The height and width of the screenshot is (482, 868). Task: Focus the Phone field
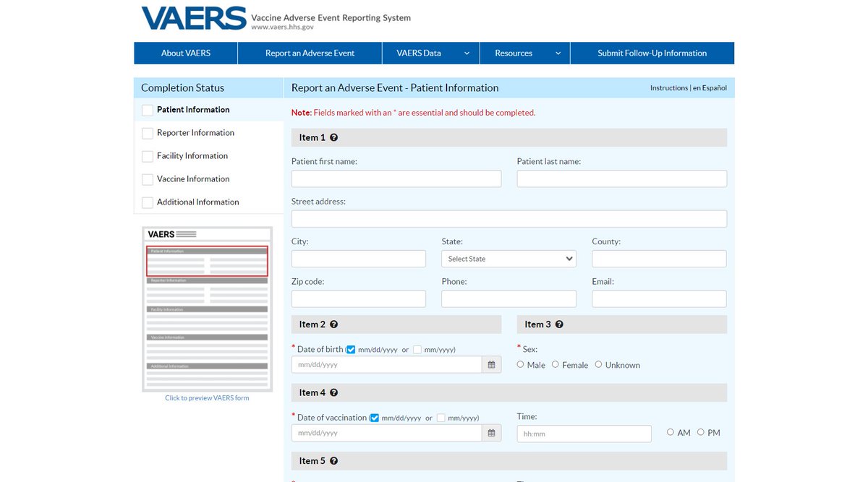coord(509,298)
